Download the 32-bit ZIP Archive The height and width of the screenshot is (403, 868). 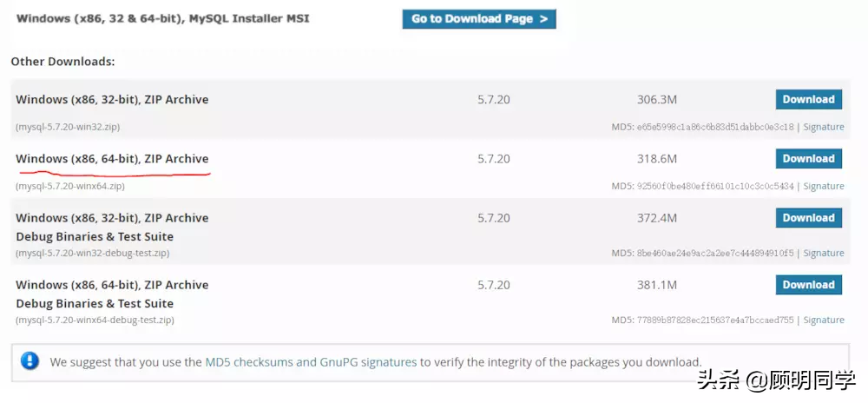pyautogui.click(x=808, y=100)
